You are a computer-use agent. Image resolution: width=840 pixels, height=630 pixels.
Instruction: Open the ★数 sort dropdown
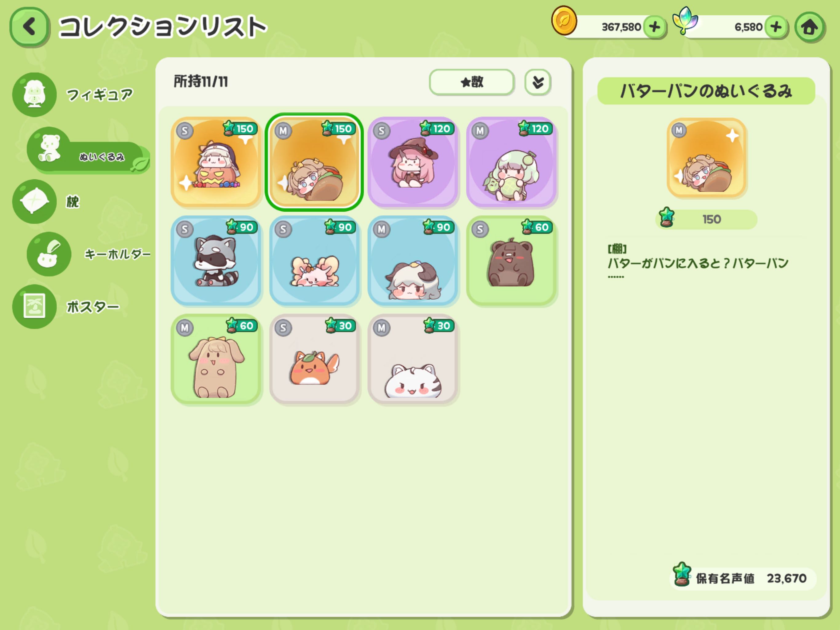[x=472, y=82]
